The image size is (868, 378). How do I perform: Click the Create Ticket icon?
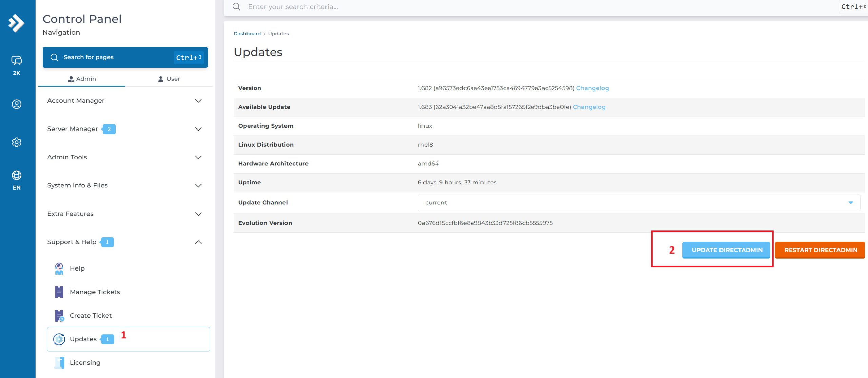[59, 315]
